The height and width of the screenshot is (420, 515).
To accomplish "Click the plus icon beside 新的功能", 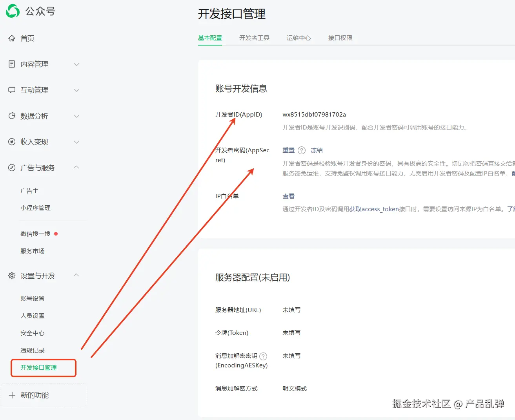I will (12, 395).
